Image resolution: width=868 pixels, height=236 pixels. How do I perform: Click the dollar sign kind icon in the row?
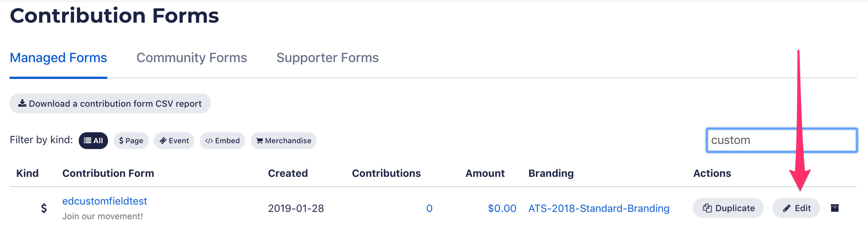pyautogui.click(x=44, y=208)
